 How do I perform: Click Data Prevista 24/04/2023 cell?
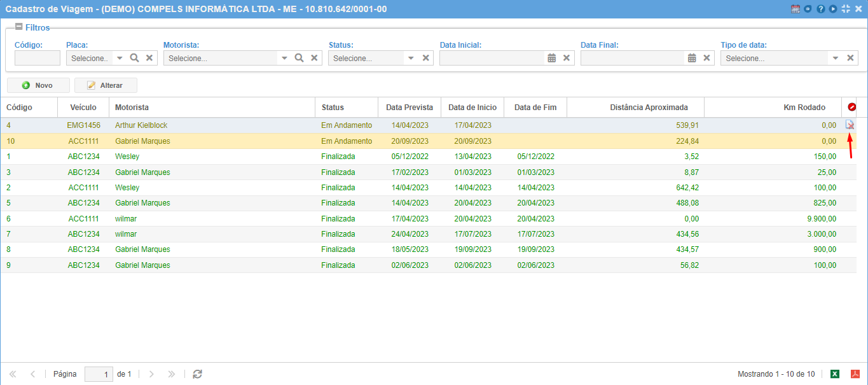[410, 234]
